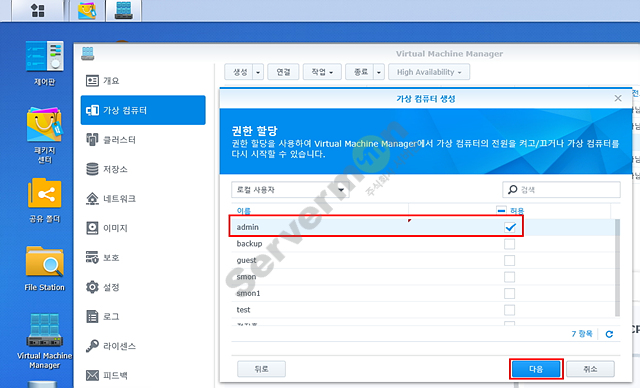Click 생성 create button in toolbar
This screenshot has width=640, height=388.
tap(239, 72)
